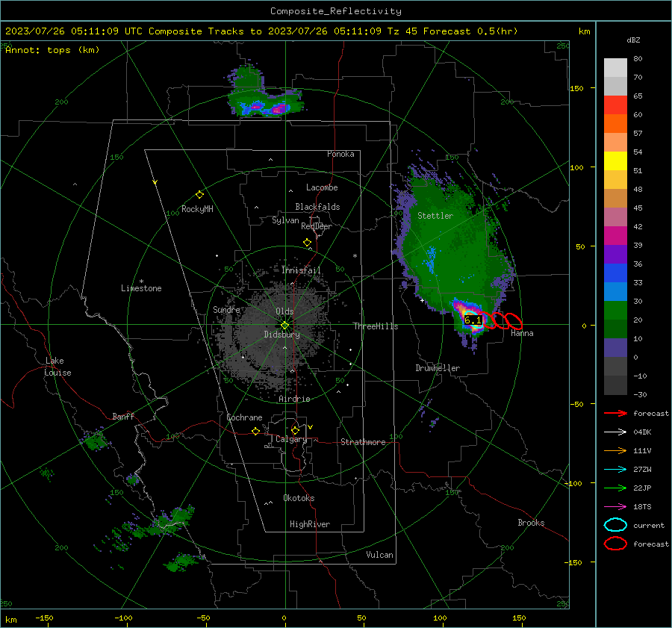Click the white 04DK arrow in legend
Screen dimensions: 672x628
click(615, 432)
